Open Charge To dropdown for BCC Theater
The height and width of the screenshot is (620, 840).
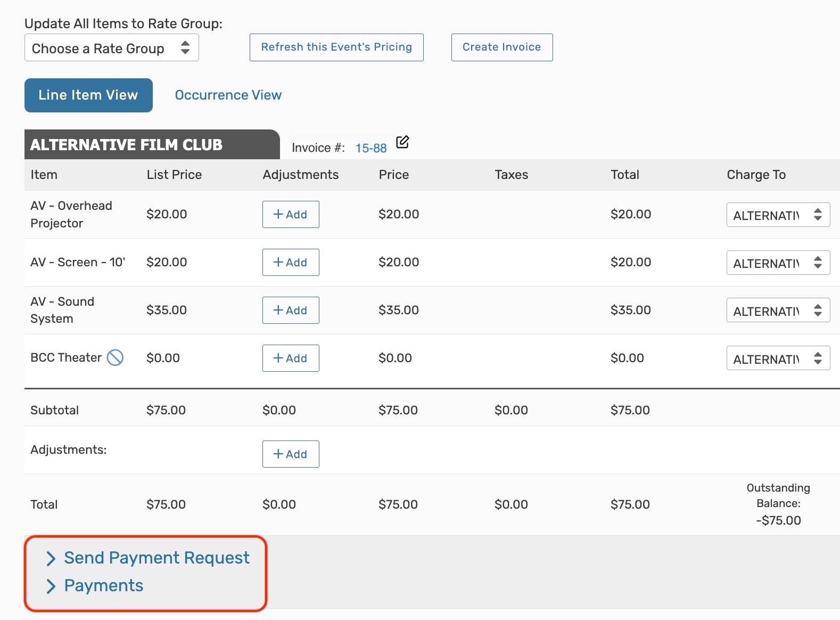778,358
